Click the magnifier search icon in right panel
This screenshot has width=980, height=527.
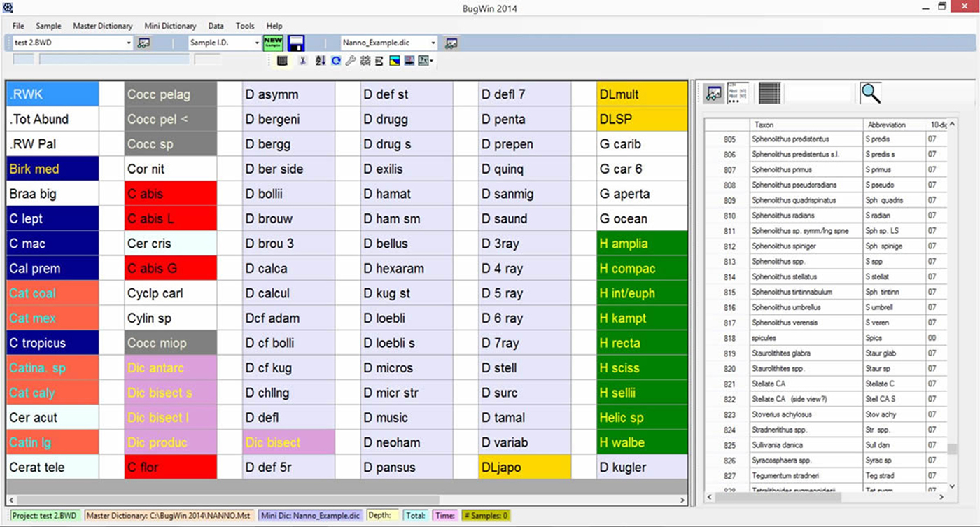pyautogui.click(x=870, y=92)
